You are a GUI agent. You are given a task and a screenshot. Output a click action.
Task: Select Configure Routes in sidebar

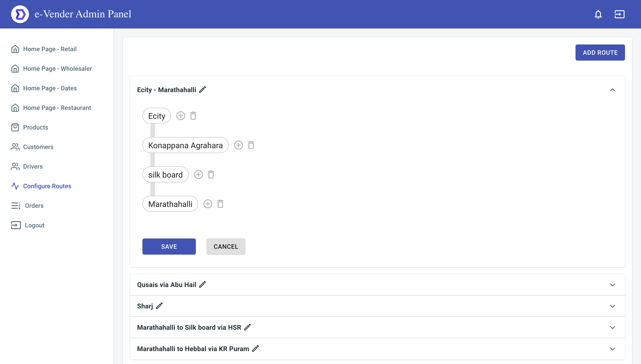(41, 186)
